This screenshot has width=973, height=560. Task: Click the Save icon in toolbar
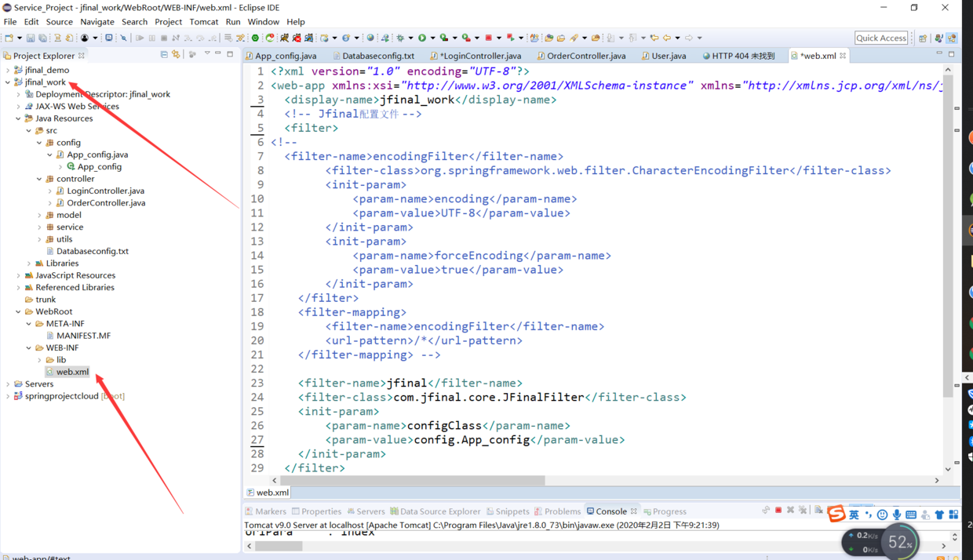(x=31, y=38)
